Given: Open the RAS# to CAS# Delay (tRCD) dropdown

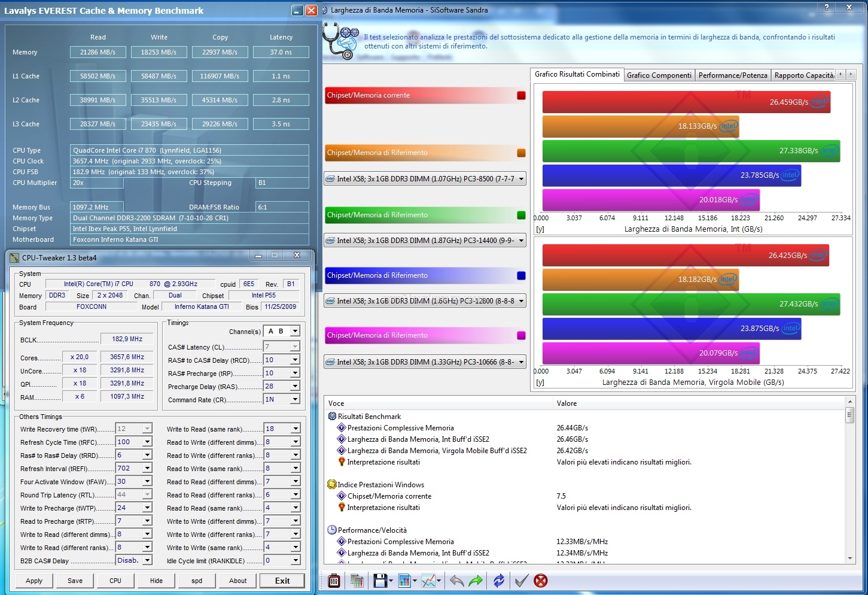Looking at the screenshot, I should [x=295, y=360].
